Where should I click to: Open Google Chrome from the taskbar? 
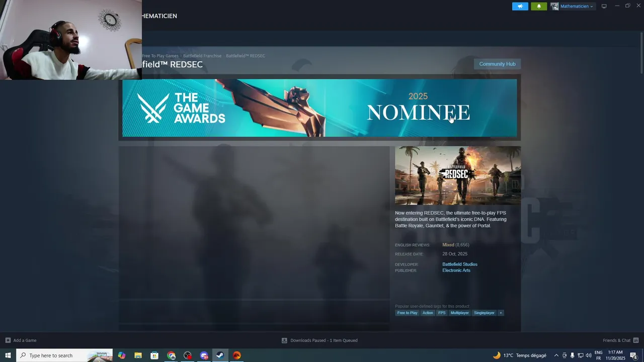pyautogui.click(x=171, y=355)
